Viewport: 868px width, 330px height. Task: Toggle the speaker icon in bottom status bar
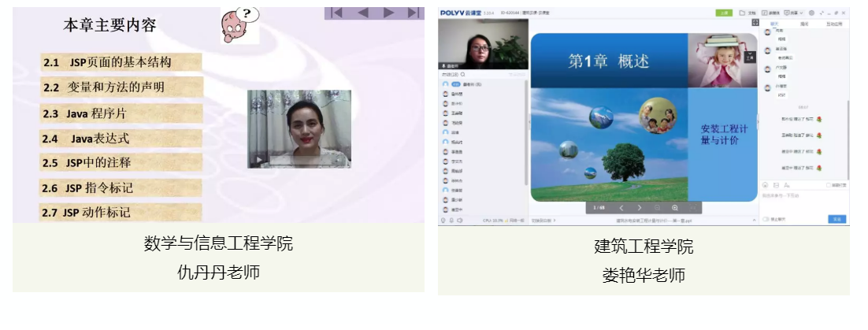(x=460, y=221)
